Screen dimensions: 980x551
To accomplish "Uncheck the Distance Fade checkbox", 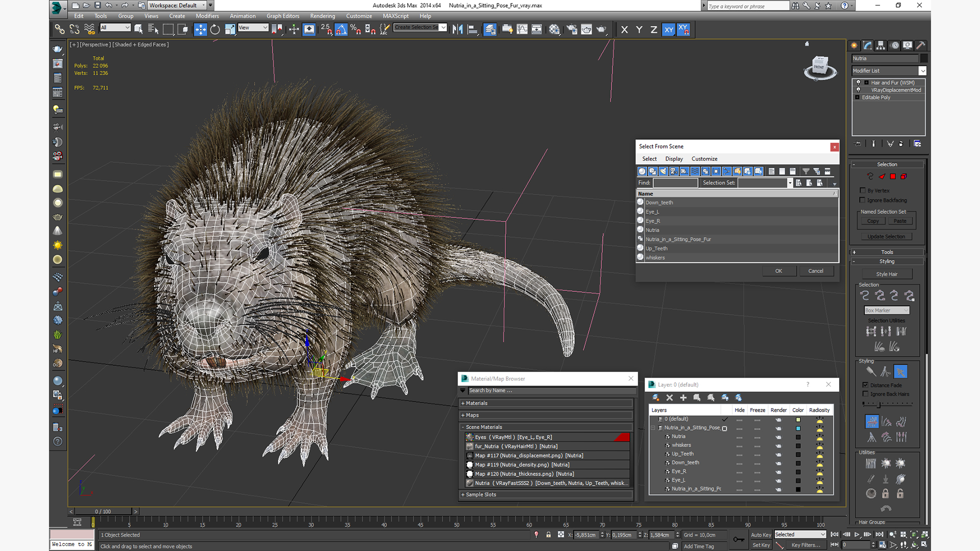I will 866,385.
